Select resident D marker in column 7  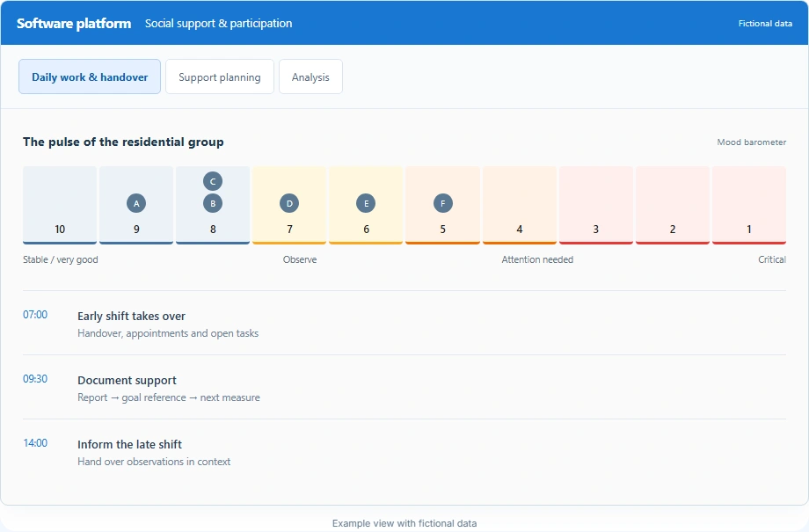click(289, 203)
